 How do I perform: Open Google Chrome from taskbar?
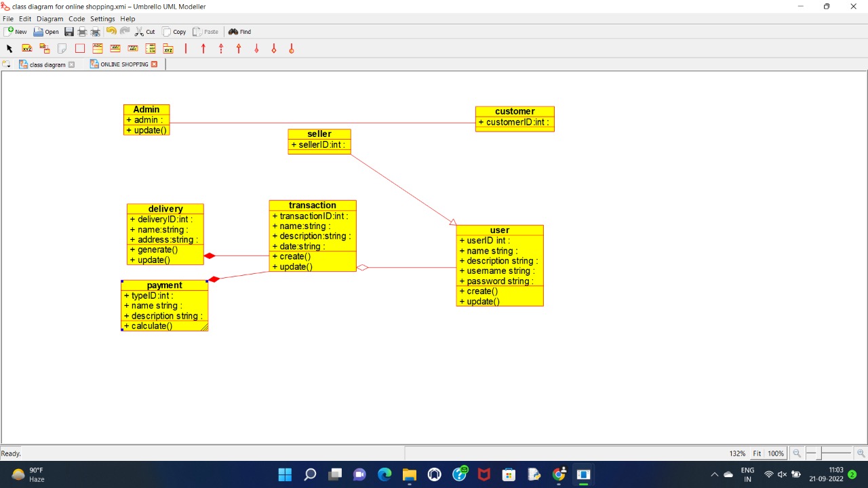point(559,474)
